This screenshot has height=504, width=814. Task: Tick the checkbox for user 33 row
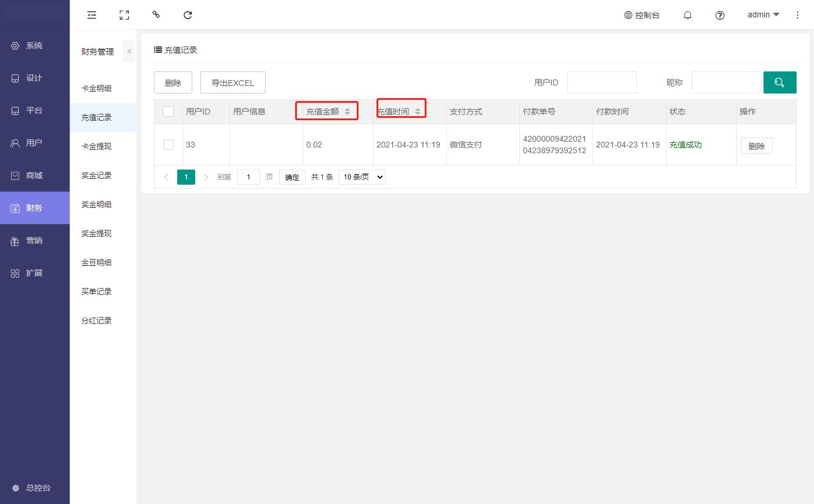pos(168,145)
